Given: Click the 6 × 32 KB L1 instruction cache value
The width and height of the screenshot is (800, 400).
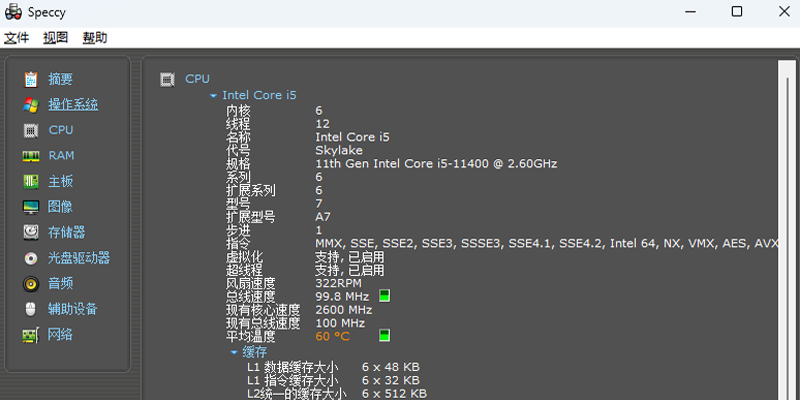Looking at the screenshot, I should [x=391, y=380].
